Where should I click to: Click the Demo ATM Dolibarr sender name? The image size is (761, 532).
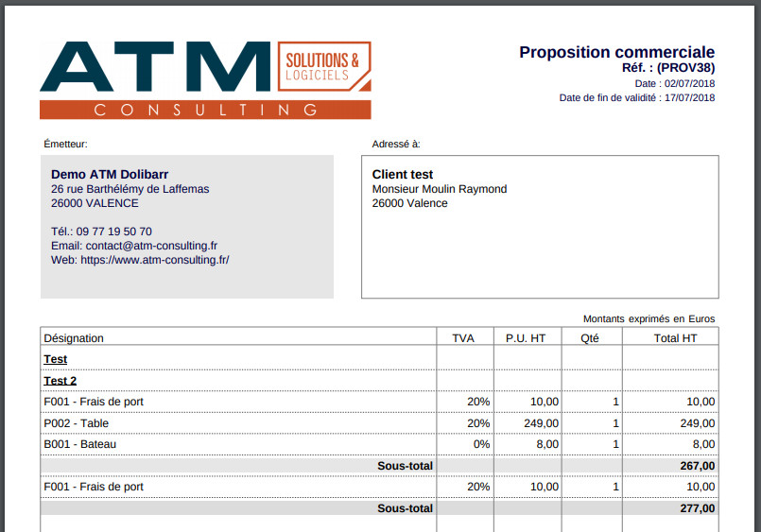pos(110,175)
